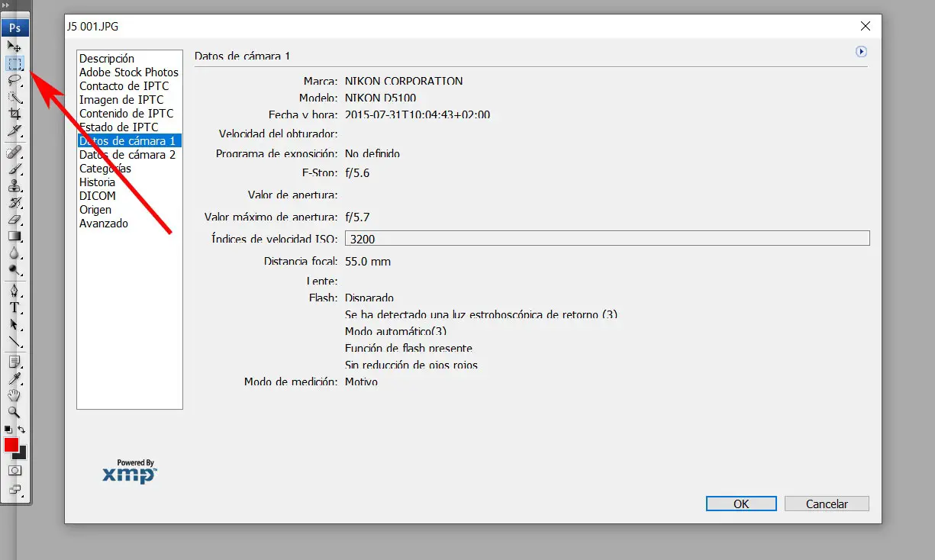This screenshot has width=935, height=560.
Task: Select the Gradient tool
Action: pos(15,237)
